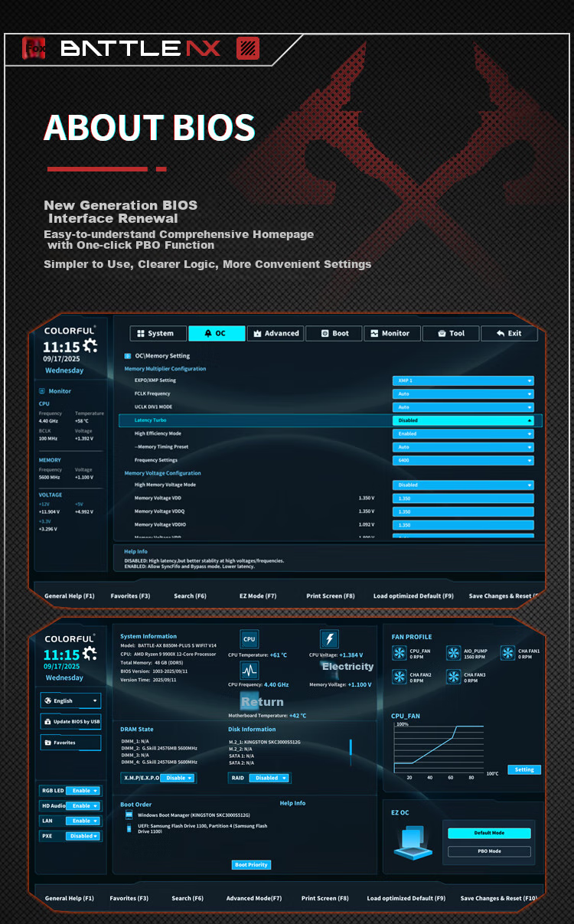Click the red striped square logo in the banner
The width and height of the screenshot is (574, 924).
coord(248,48)
